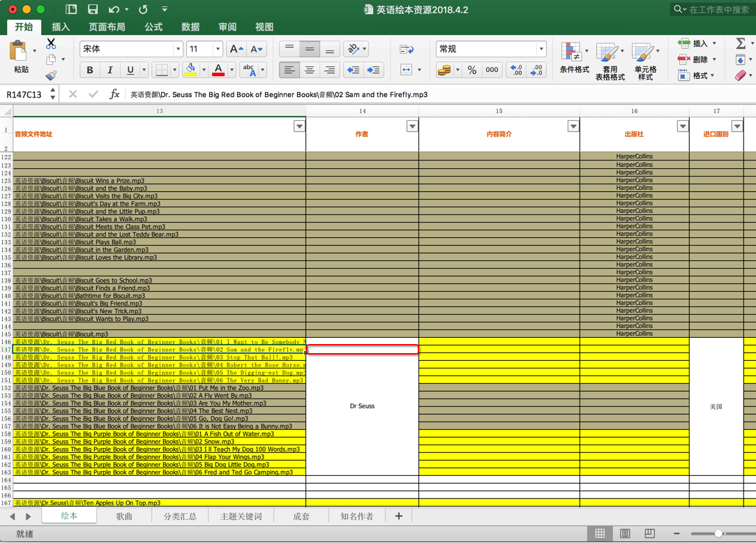Click the Format Painter brush icon
This screenshot has height=543, width=756.
pyautogui.click(x=51, y=75)
